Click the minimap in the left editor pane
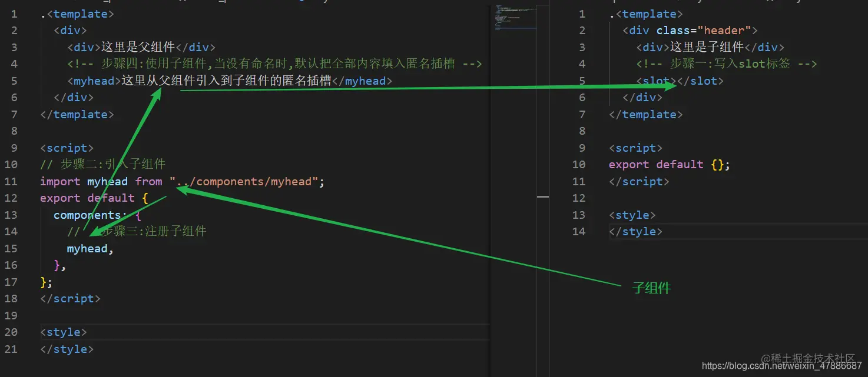This screenshot has height=377, width=868. click(515, 18)
